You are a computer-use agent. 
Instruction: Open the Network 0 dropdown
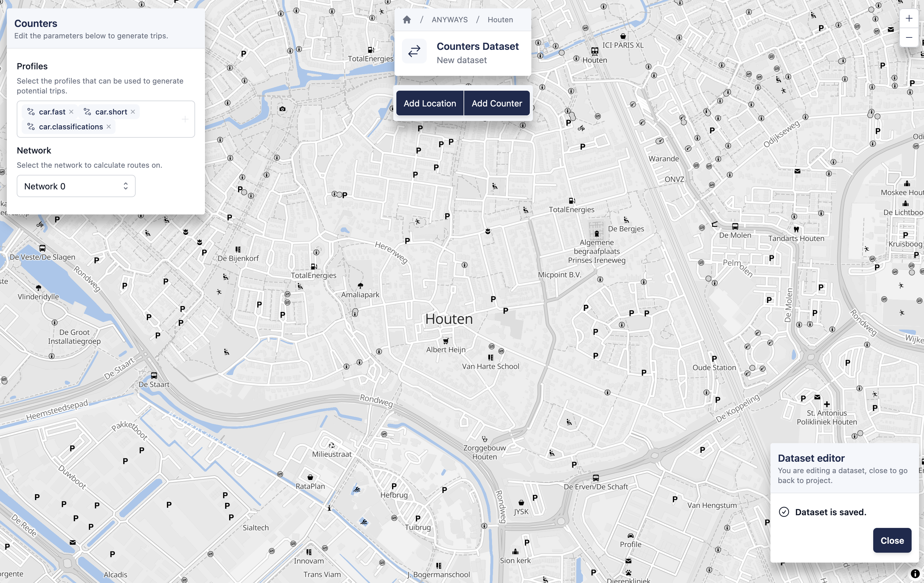coord(76,186)
